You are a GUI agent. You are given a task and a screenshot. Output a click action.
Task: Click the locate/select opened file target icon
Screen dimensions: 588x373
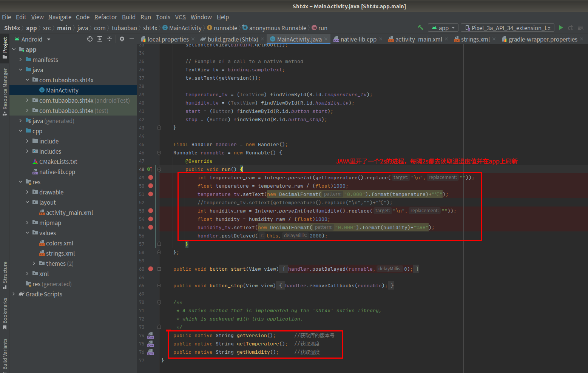click(90, 39)
